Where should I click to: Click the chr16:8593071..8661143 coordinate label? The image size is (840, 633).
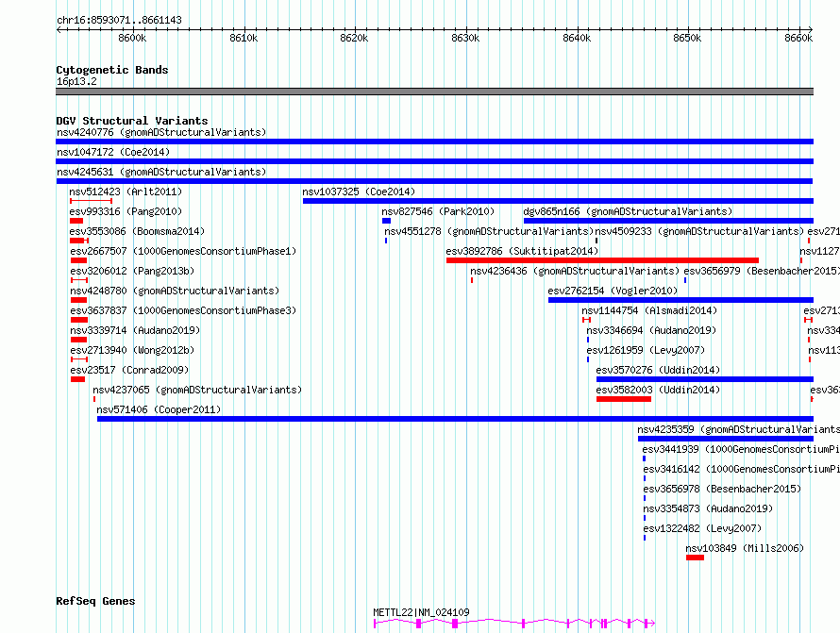coord(119,20)
